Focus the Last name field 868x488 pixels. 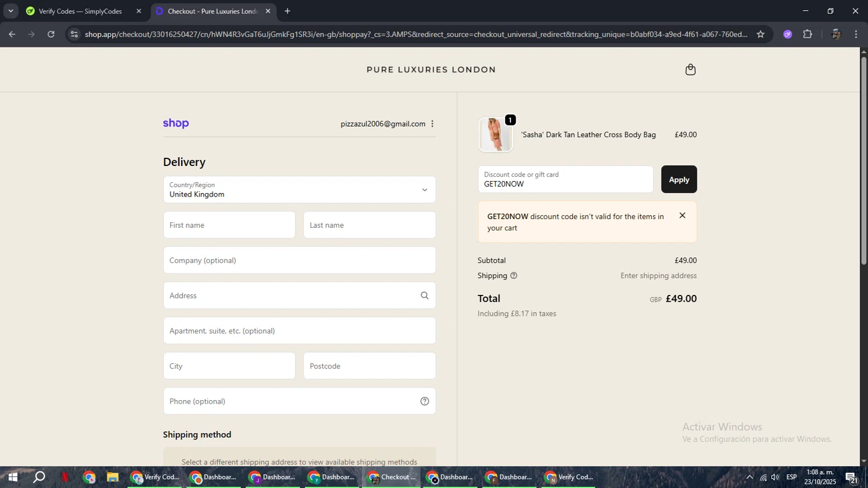tap(369, 225)
